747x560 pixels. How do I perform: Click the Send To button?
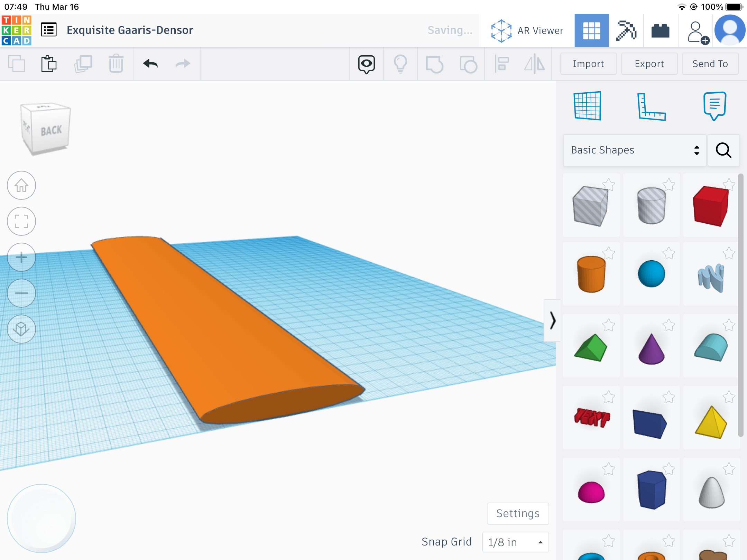[x=710, y=64]
